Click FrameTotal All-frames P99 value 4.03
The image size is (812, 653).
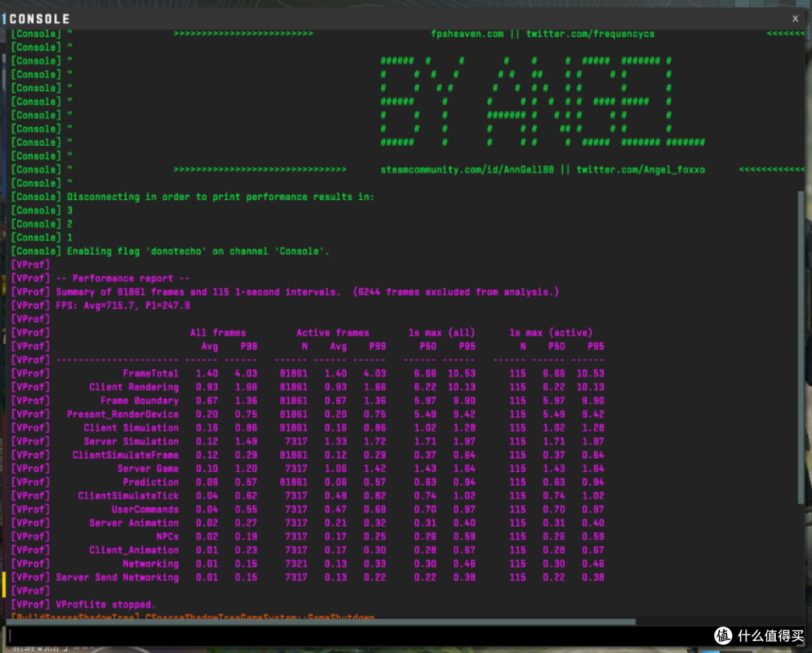[x=246, y=373]
